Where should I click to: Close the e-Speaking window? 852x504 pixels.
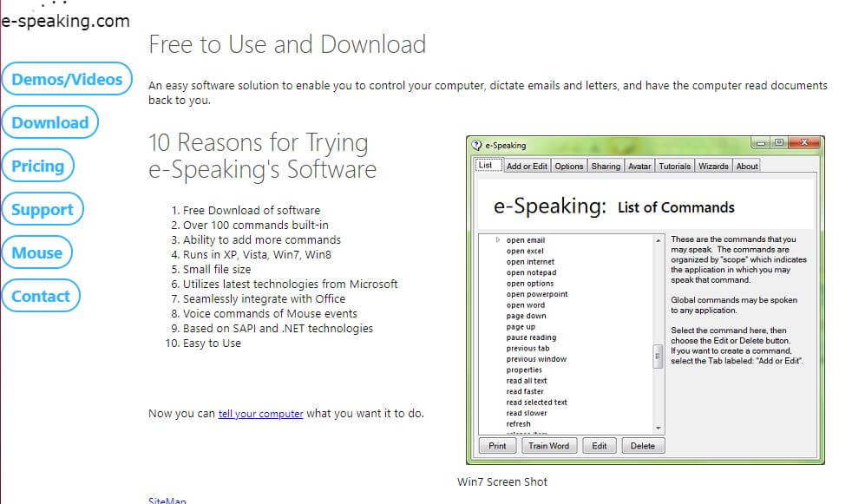click(805, 143)
